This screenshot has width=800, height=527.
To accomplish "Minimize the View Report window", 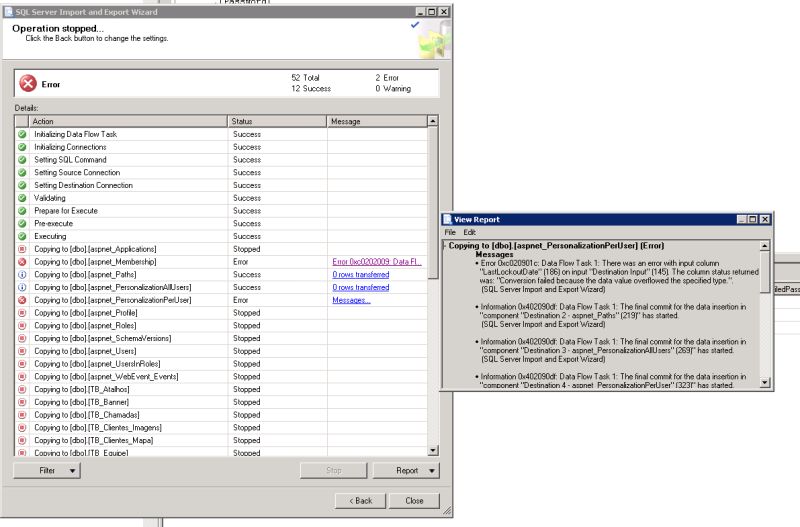I will (742, 219).
